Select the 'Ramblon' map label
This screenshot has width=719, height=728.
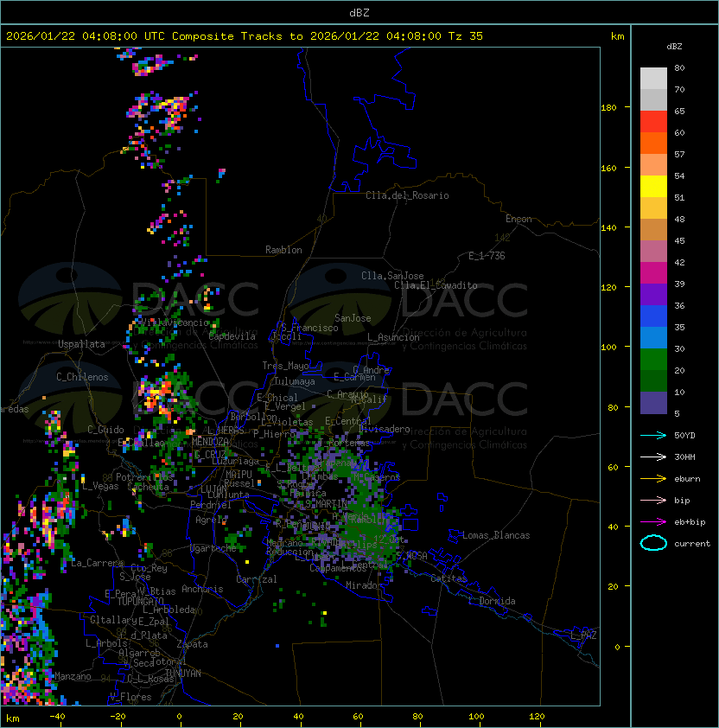tap(283, 250)
